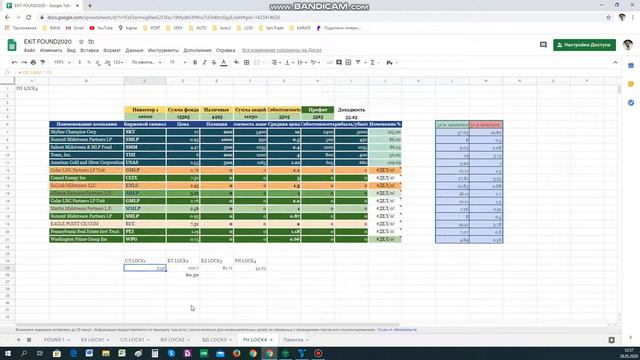The image size is (640, 360).
Task: Insert a chart using the toolbar icon
Action: (348, 62)
